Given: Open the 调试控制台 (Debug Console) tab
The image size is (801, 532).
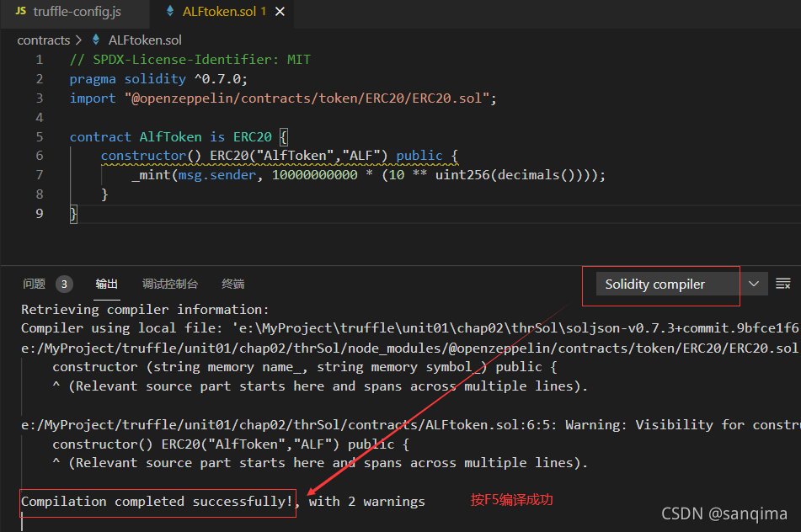Looking at the screenshot, I should pos(170,284).
